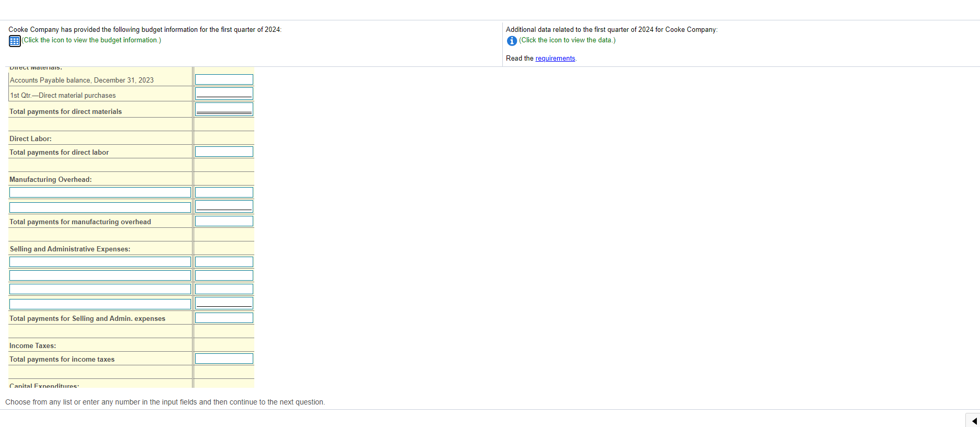
Task: Click 'Total payments for Selling and Admin. expenses' label
Action: click(87, 319)
